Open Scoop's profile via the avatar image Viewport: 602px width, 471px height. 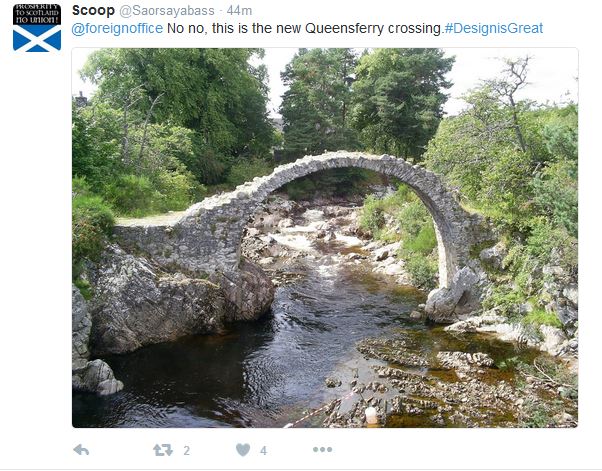(x=37, y=27)
